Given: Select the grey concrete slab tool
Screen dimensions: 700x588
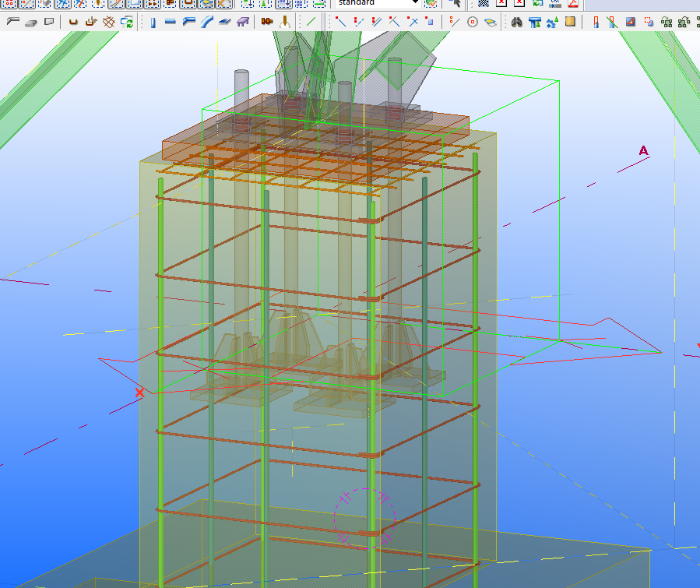Looking at the screenshot, I should click(31, 22).
